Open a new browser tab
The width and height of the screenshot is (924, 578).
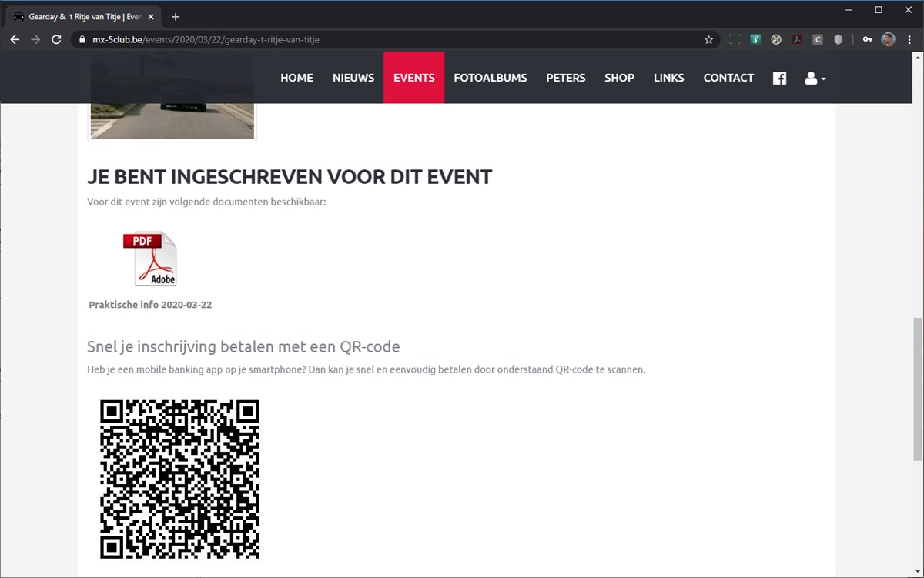pos(176,16)
